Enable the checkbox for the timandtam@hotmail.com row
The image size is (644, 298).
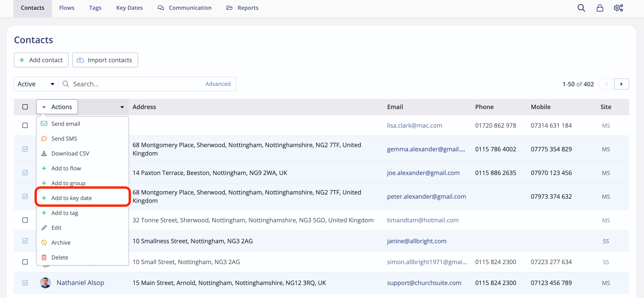coord(25,220)
